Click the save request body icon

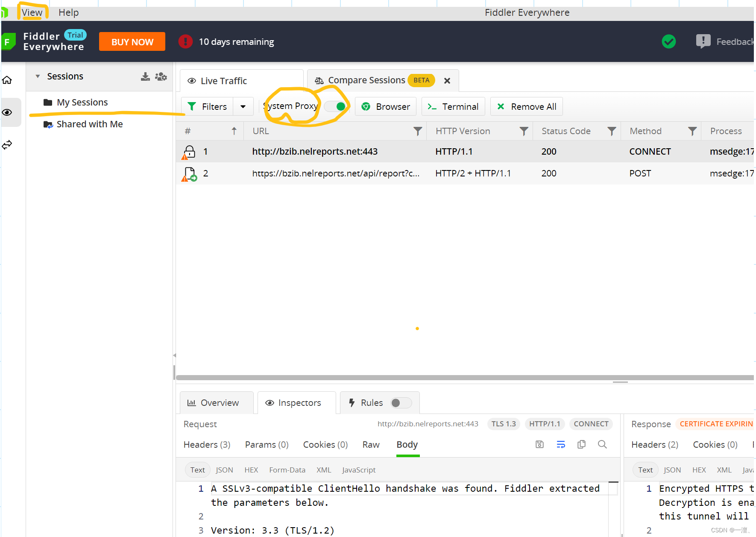click(x=539, y=445)
